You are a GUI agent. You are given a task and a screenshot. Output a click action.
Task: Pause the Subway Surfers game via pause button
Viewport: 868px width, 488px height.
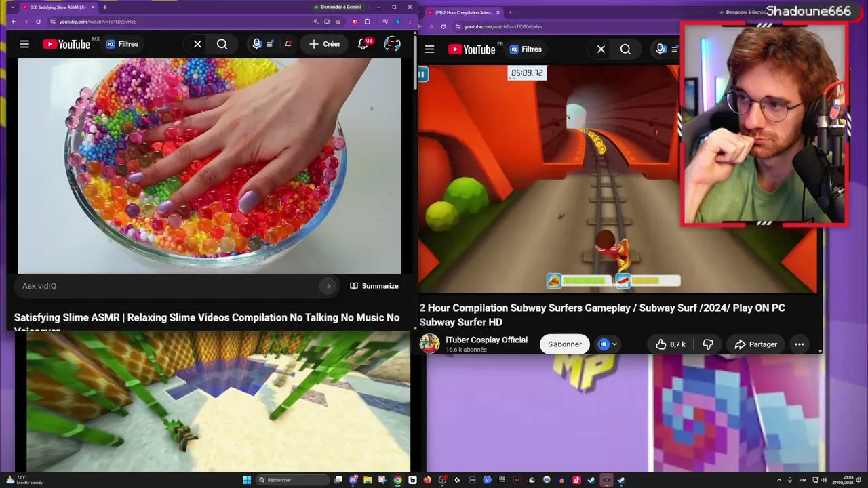click(x=422, y=74)
